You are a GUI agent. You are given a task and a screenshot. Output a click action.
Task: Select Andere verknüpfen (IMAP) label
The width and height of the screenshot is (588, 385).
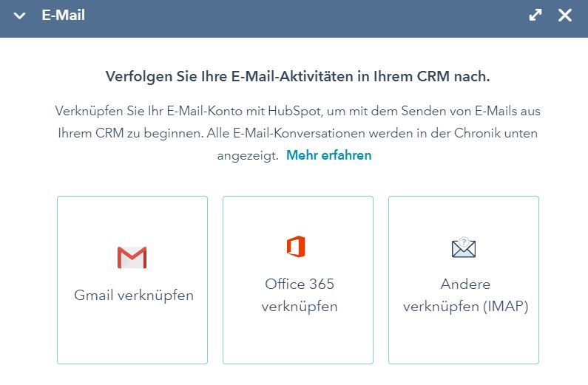465,295
